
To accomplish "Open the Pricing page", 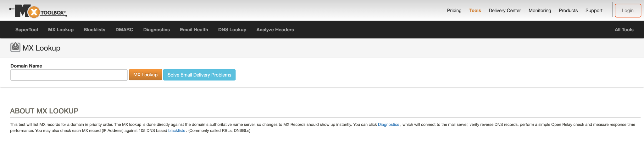I will coord(454,10).
